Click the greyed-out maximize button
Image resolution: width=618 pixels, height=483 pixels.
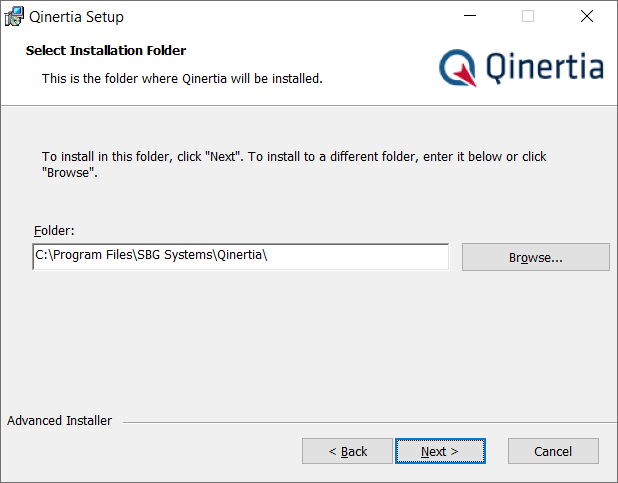[x=528, y=17]
